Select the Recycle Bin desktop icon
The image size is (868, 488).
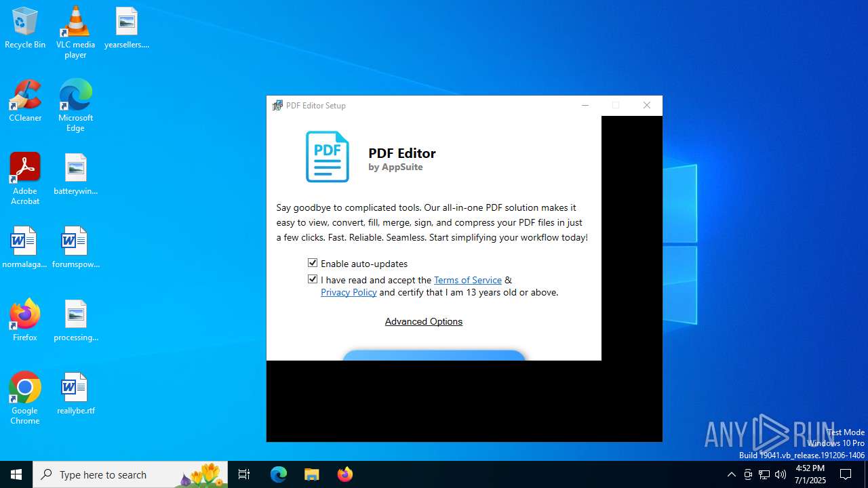tap(25, 28)
